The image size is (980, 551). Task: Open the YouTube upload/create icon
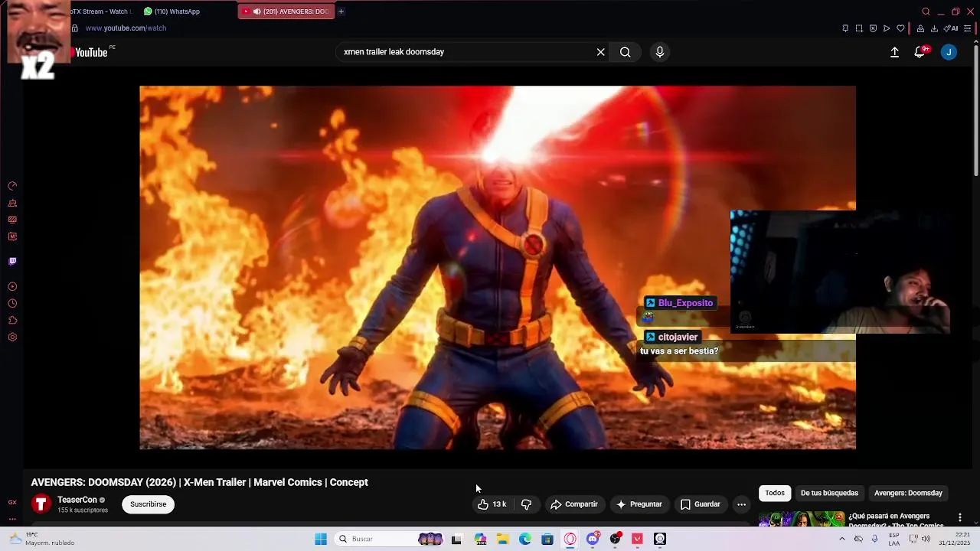[894, 52]
